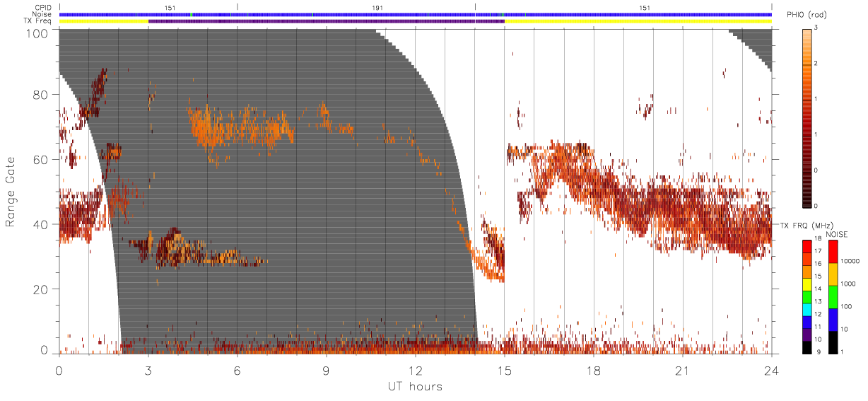Click the y-axis tick label '40'

(40, 224)
